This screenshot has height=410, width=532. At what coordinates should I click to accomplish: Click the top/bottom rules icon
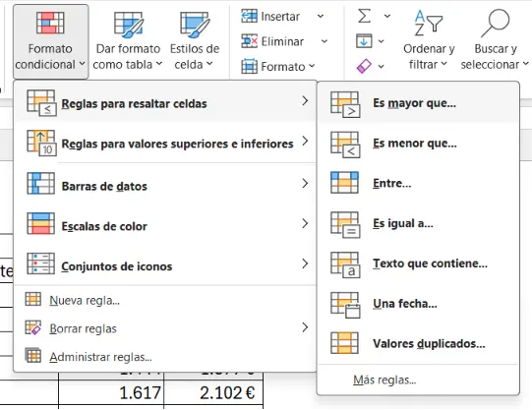(x=41, y=143)
